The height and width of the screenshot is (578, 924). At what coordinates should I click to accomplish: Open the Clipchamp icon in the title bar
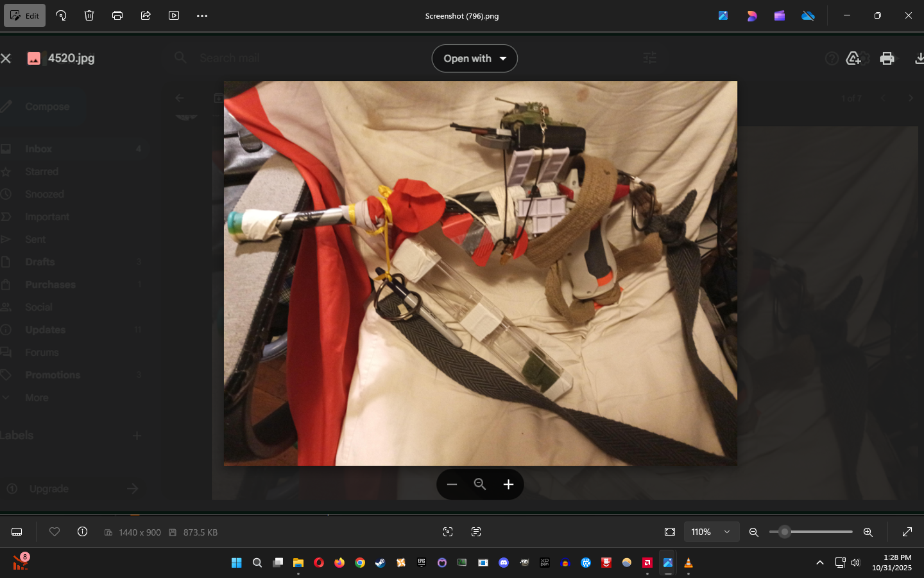(x=780, y=15)
